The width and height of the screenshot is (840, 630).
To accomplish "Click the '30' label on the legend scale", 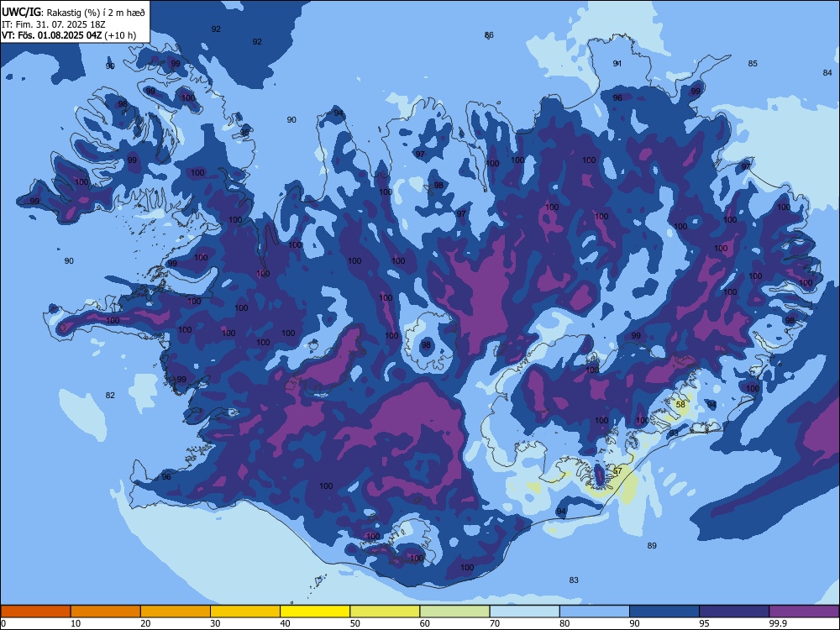I will click(x=215, y=623).
